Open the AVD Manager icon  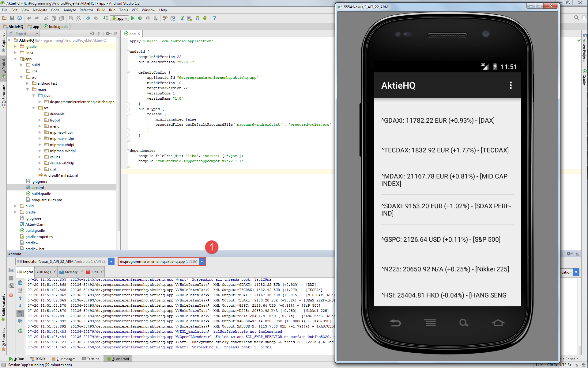click(x=190, y=18)
